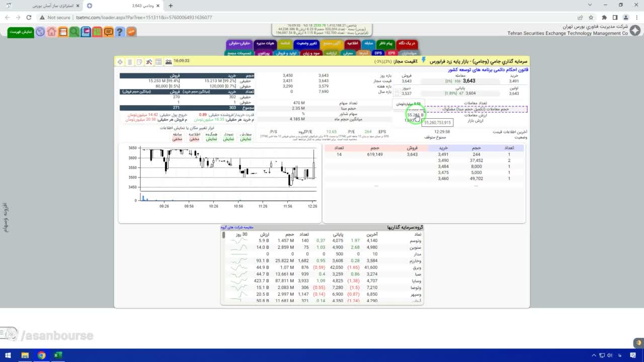Open the وخارزم symbol in group table
This screenshot has height=362, width=644.
point(415,261)
